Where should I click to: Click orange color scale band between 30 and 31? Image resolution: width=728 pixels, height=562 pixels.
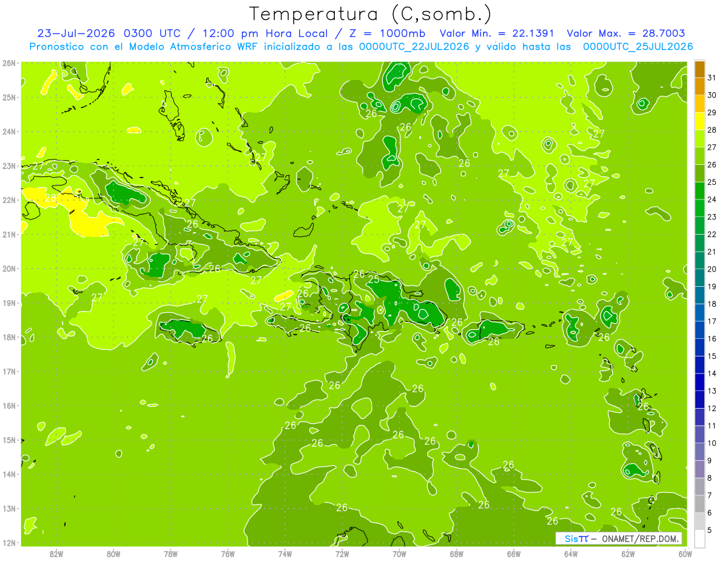coord(699,87)
